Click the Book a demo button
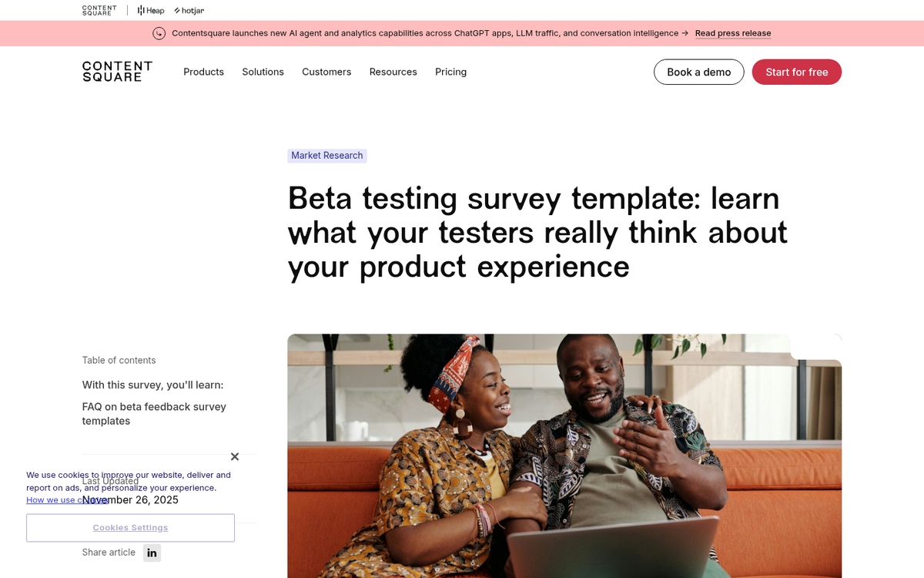 pyautogui.click(x=698, y=72)
